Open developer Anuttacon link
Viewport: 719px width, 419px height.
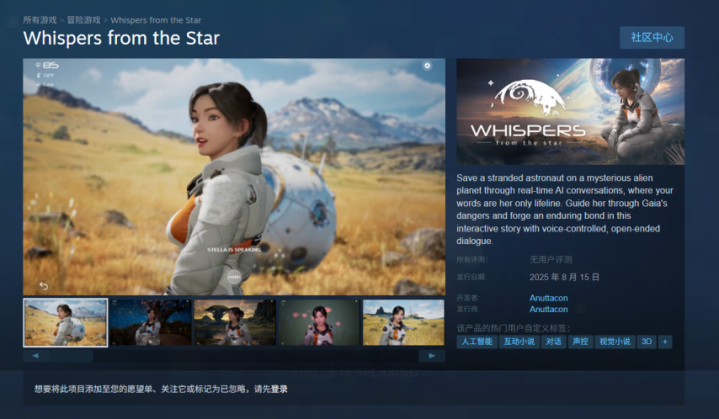(548, 298)
